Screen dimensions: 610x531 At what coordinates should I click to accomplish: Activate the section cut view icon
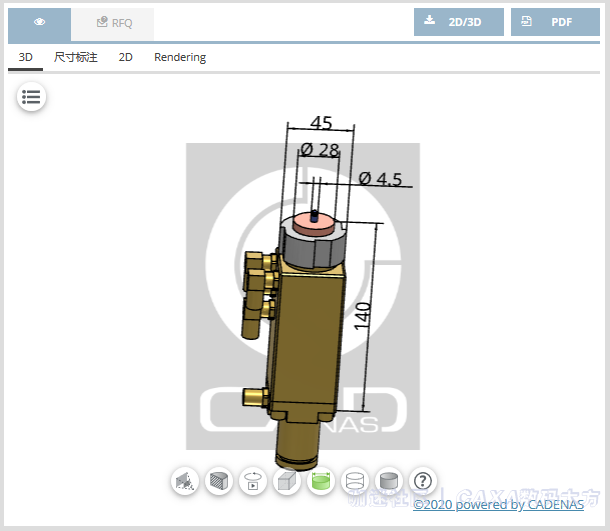point(219,481)
